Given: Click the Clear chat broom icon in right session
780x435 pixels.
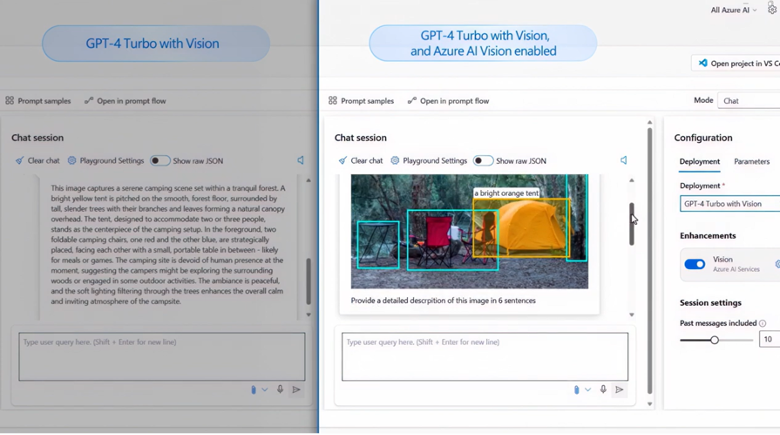Looking at the screenshot, I should click(x=342, y=161).
